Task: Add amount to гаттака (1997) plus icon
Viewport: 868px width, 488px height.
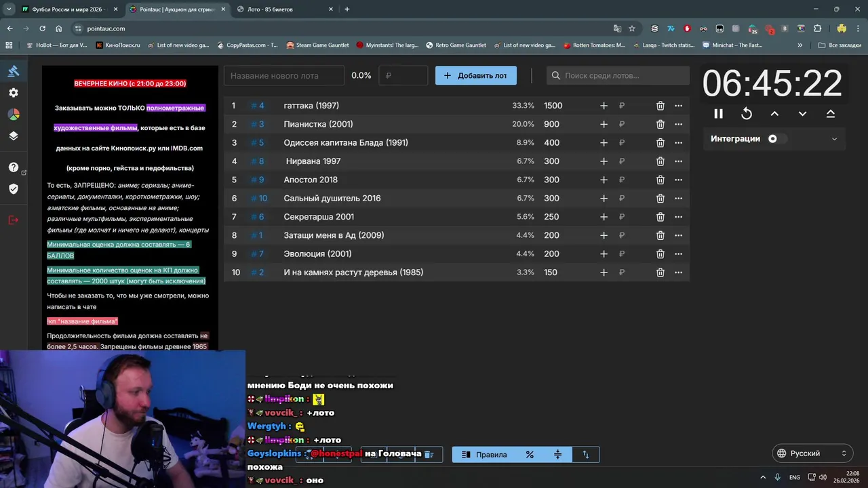Action: [x=604, y=106]
